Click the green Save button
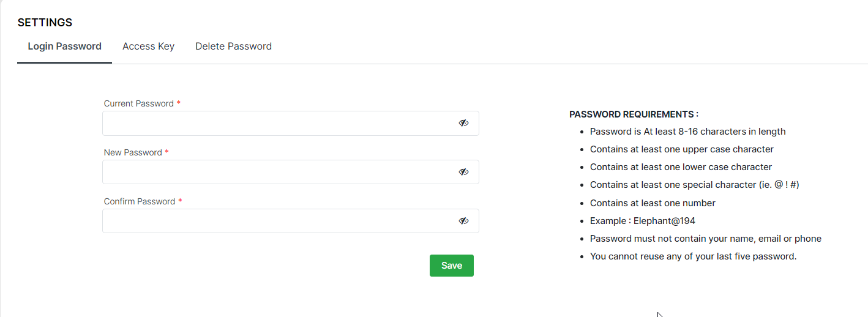The height and width of the screenshot is (317, 868). [x=452, y=266]
